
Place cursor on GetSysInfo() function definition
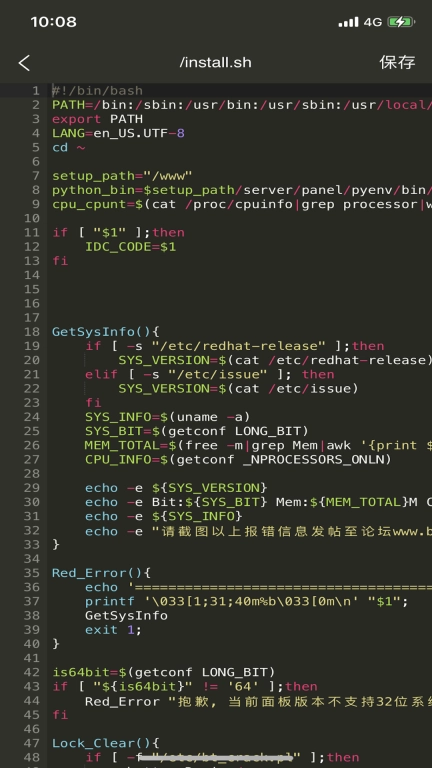point(106,332)
